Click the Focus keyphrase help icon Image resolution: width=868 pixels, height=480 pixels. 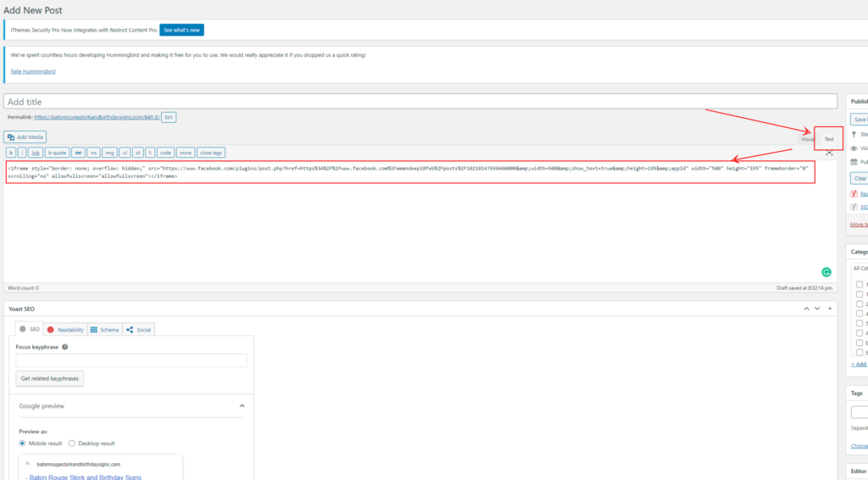point(64,347)
